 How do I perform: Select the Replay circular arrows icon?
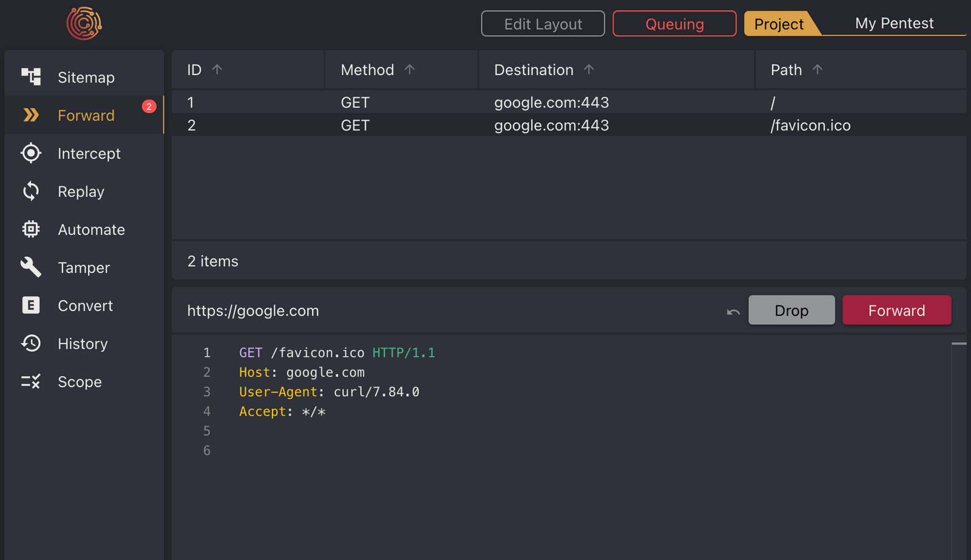point(31,191)
